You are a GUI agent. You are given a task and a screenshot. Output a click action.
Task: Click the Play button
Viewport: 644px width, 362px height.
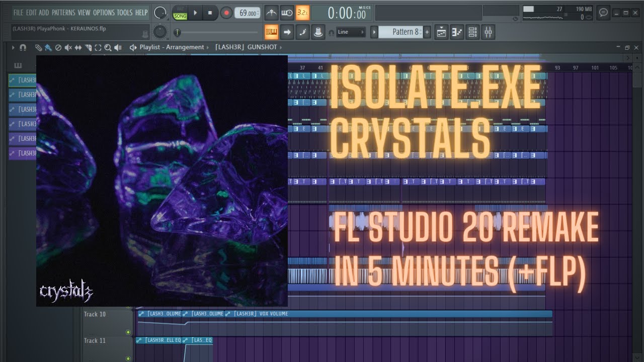click(195, 13)
